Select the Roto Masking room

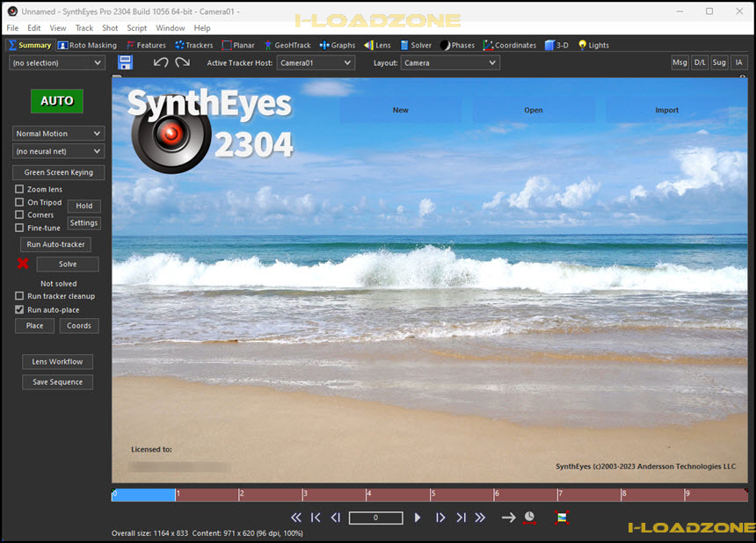point(87,45)
